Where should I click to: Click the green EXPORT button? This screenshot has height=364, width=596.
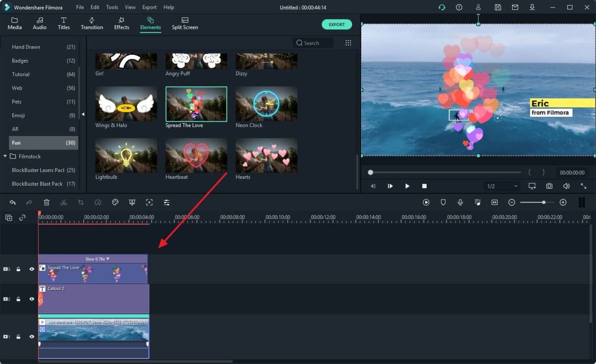(336, 24)
